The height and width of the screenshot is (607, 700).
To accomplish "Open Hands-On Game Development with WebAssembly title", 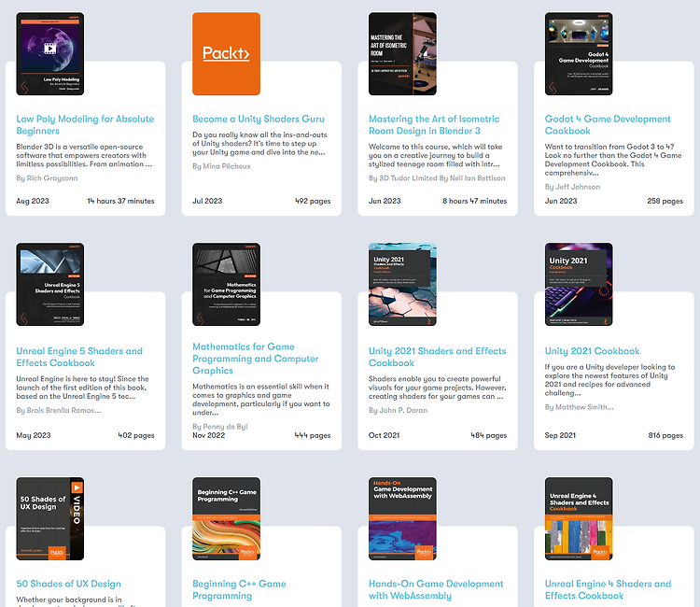I will pyautogui.click(x=436, y=589).
